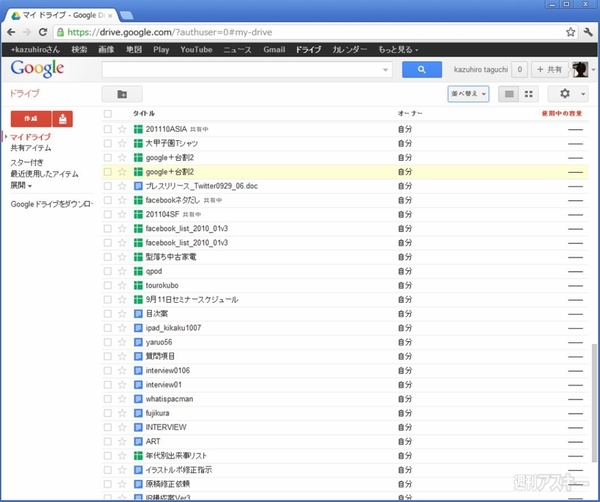The width and height of the screenshot is (600, 502).
Task: Star the 大甲子園Tシャツ file
Action: 122,143
